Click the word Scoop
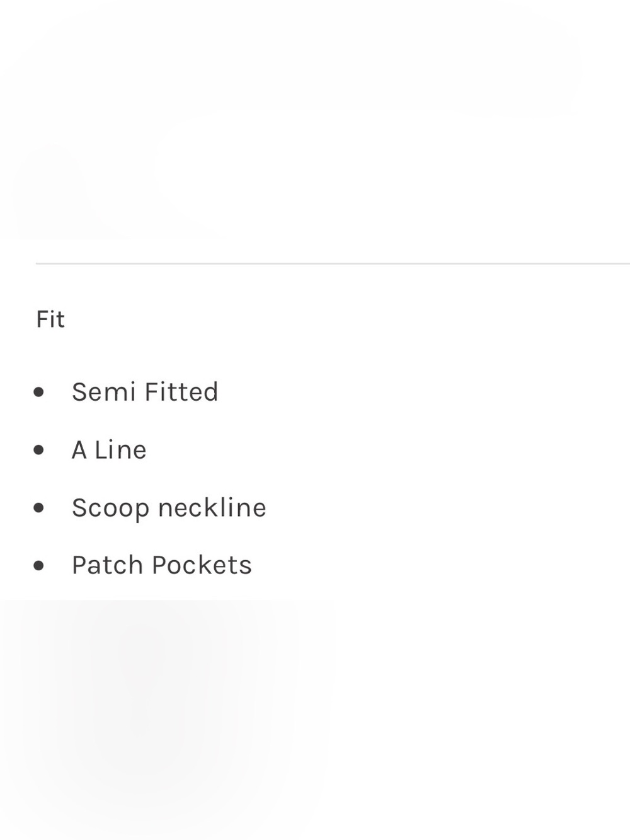 (x=111, y=509)
